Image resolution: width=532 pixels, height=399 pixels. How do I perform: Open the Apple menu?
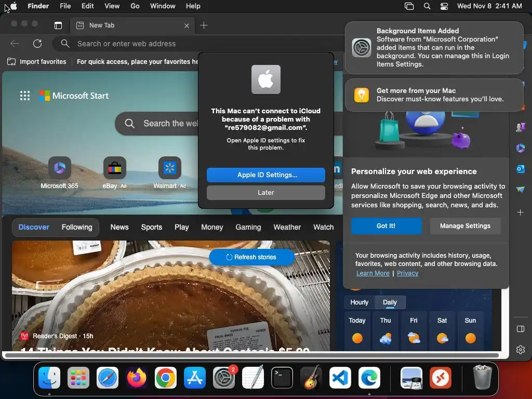coord(13,6)
